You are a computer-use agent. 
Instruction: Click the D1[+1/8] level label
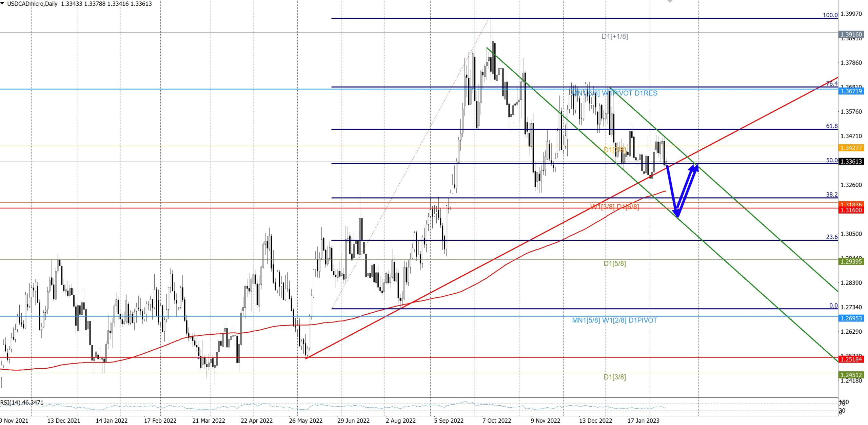pyautogui.click(x=614, y=36)
